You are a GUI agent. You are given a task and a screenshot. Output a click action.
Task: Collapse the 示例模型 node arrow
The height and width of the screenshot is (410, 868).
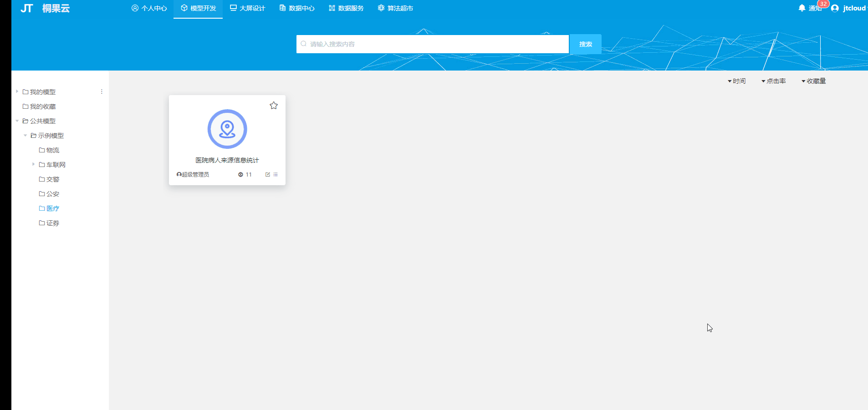(25, 136)
